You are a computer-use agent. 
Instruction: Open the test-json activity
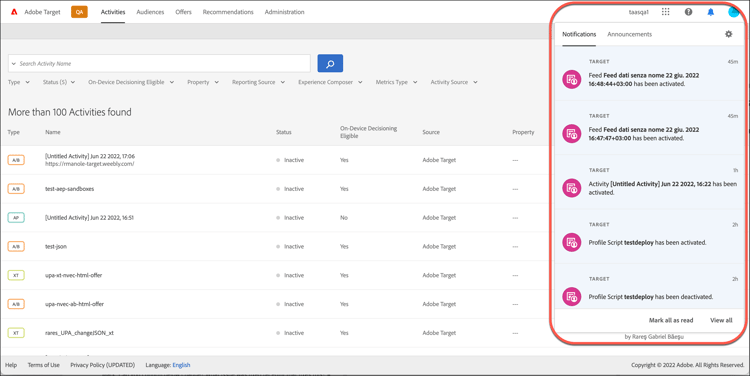56,246
